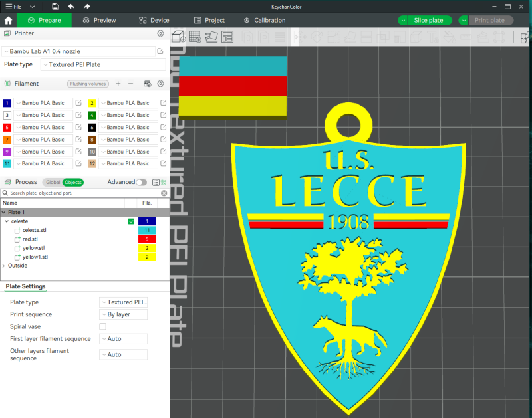Edit the Bambu Lab A1 printer preset
This screenshot has width=532, height=418.
click(x=160, y=51)
